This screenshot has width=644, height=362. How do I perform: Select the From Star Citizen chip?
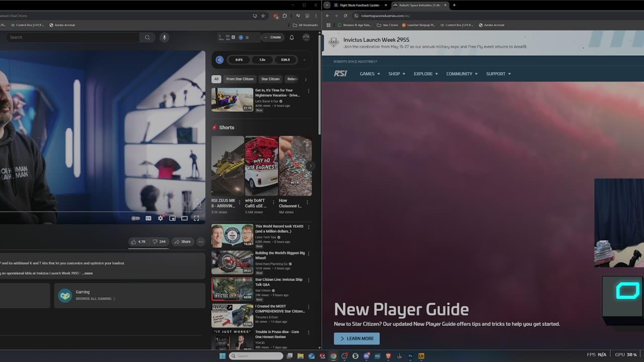(x=240, y=79)
